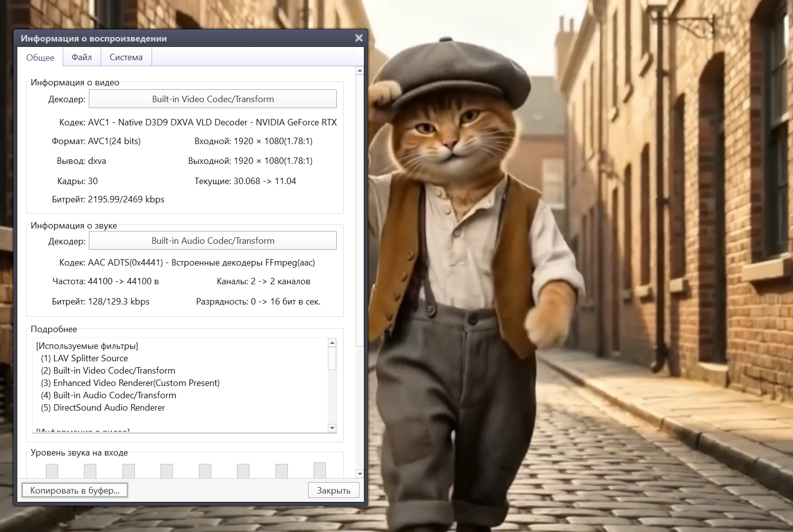Click the Копировать в буфер... button

click(75, 490)
